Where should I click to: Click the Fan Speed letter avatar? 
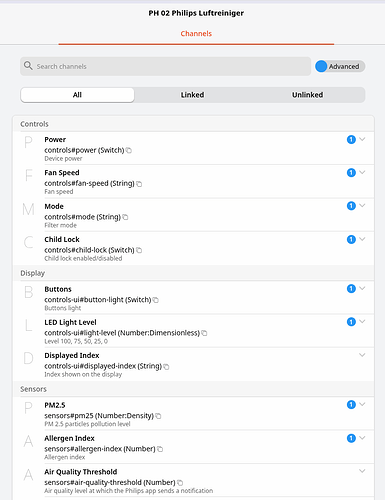pos(28,175)
